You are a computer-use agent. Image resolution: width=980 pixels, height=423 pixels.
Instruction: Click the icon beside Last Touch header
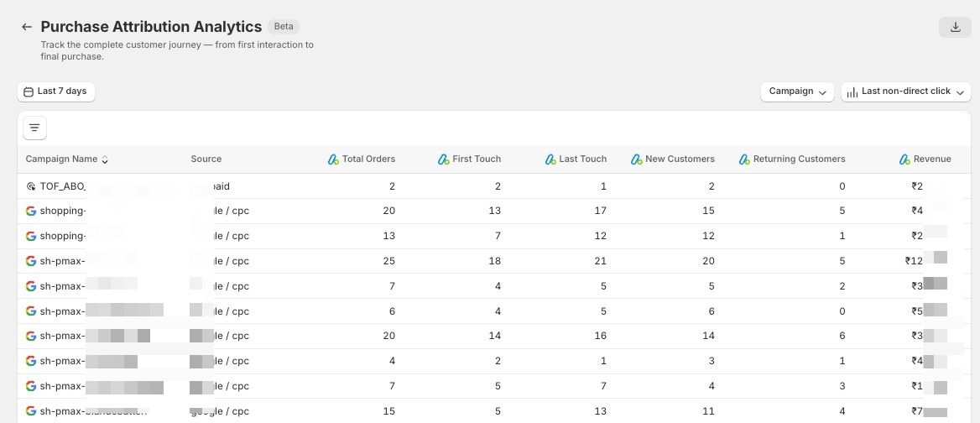pos(550,159)
